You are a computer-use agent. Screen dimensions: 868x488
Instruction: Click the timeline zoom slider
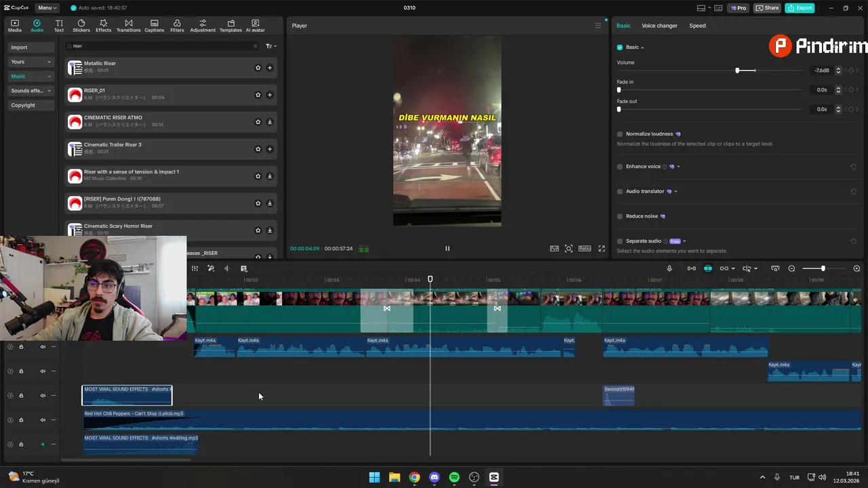823,268
